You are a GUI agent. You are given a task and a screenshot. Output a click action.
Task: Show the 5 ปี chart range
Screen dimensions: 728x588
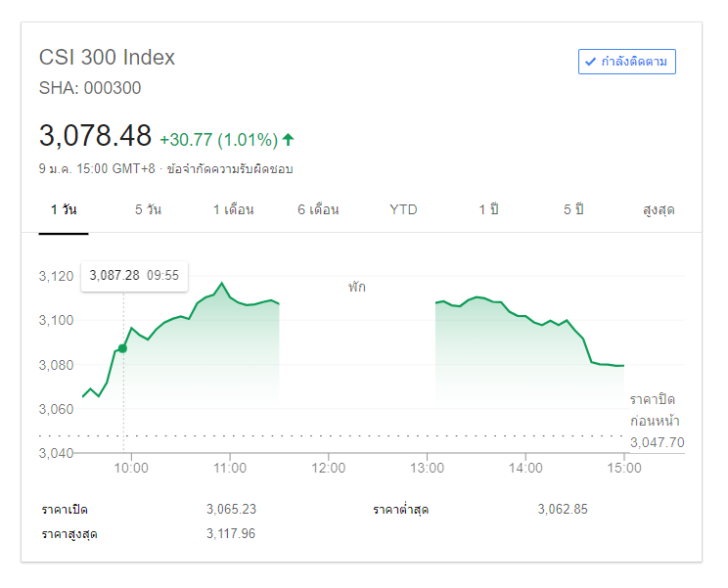(x=573, y=209)
